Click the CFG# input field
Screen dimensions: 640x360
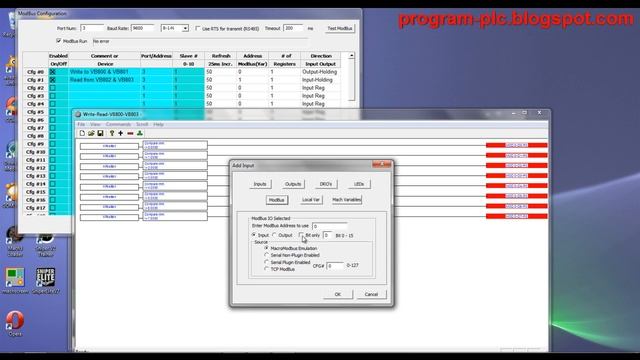click(335, 266)
